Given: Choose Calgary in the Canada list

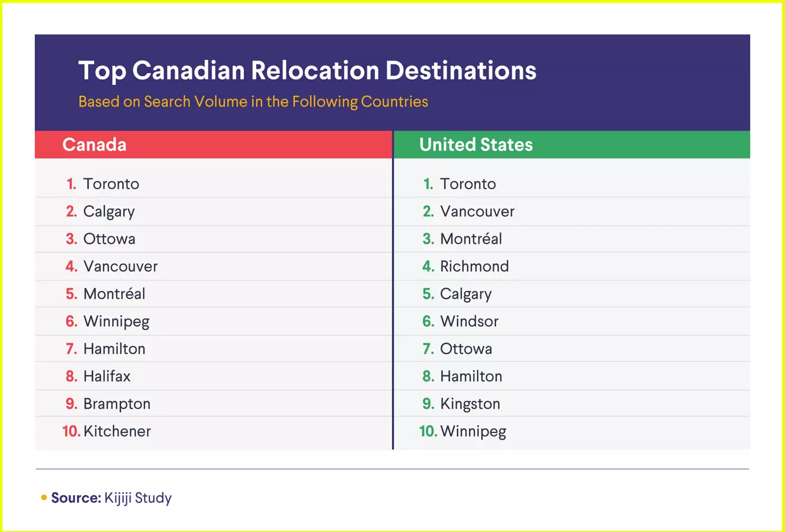Looking at the screenshot, I should pyautogui.click(x=109, y=211).
